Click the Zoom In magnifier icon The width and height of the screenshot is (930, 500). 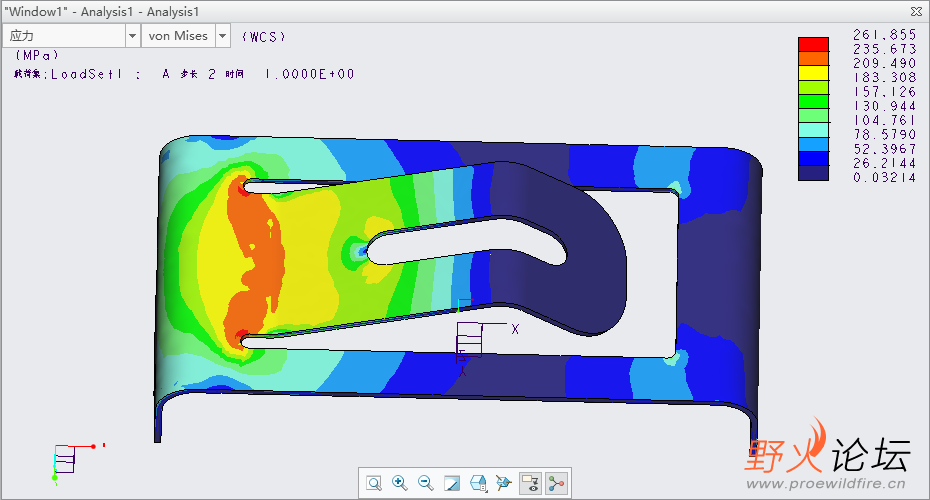tap(400, 483)
